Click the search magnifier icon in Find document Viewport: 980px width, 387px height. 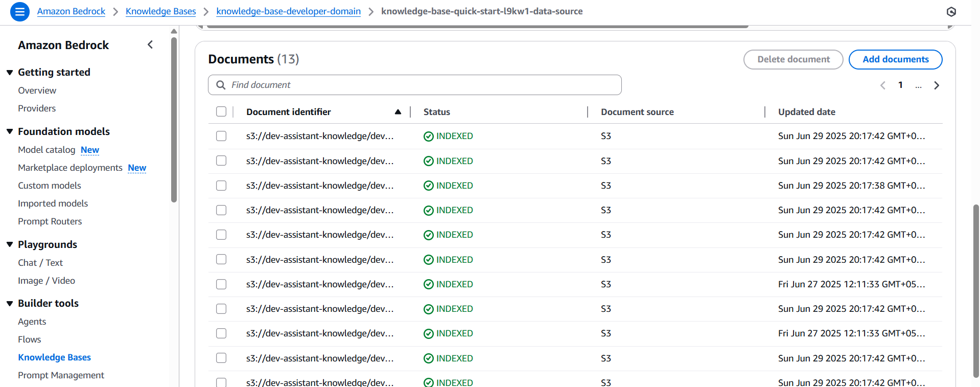221,85
